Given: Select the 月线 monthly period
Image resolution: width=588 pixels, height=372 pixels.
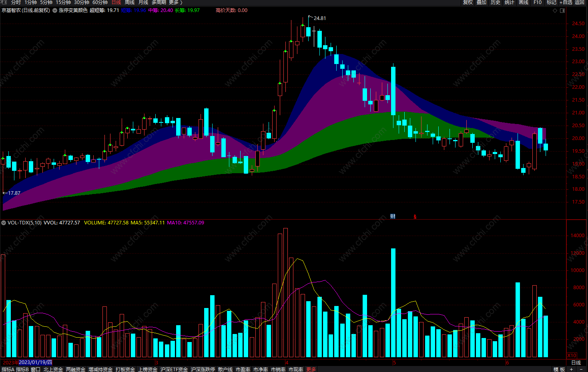Looking at the screenshot, I should 143,2.
